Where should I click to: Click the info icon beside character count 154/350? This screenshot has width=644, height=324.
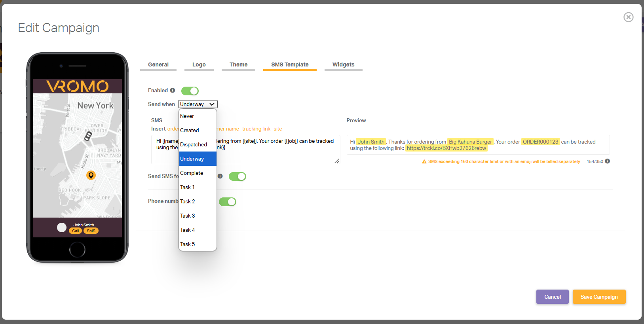point(607,161)
